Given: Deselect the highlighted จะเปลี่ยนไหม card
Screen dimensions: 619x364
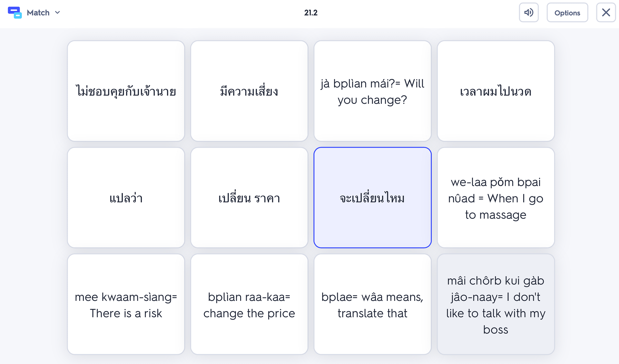Looking at the screenshot, I should pyautogui.click(x=372, y=198).
